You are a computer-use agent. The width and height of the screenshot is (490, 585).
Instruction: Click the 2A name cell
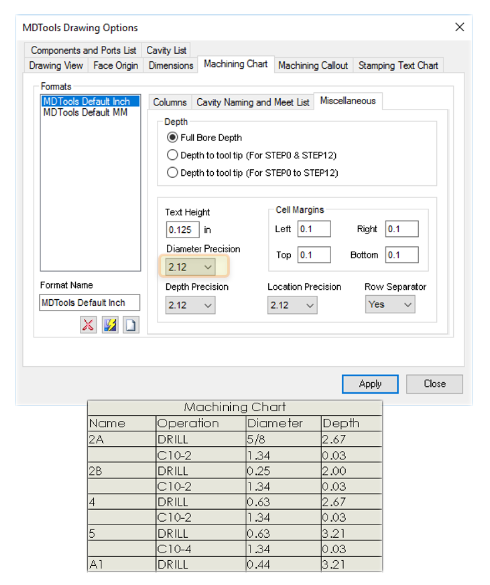point(122,439)
